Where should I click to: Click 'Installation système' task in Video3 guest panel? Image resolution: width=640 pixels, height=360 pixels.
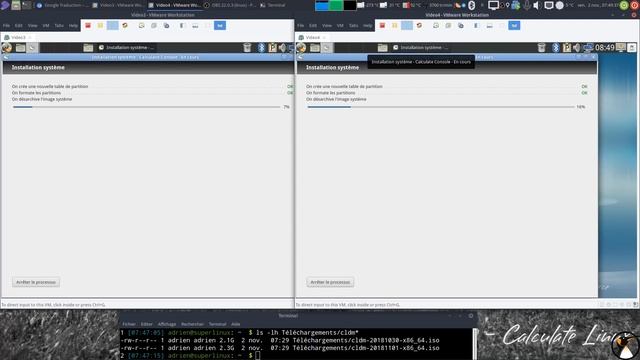click(x=127, y=48)
